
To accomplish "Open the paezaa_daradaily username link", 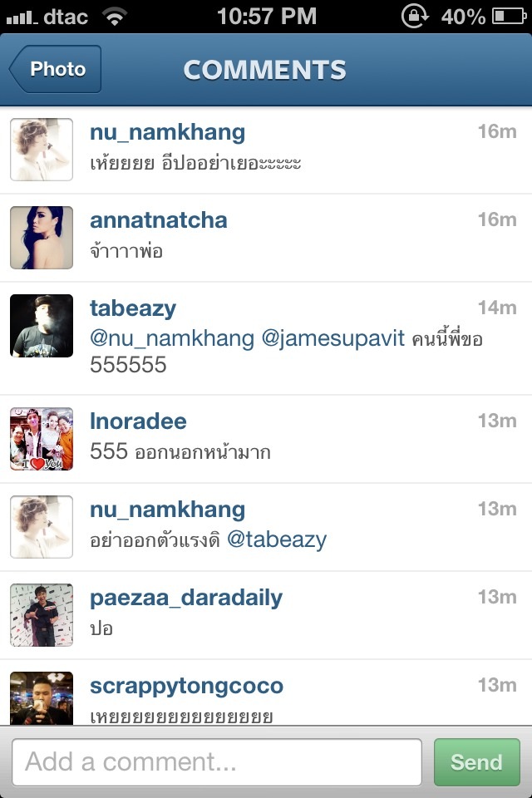I will click(x=186, y=598).
